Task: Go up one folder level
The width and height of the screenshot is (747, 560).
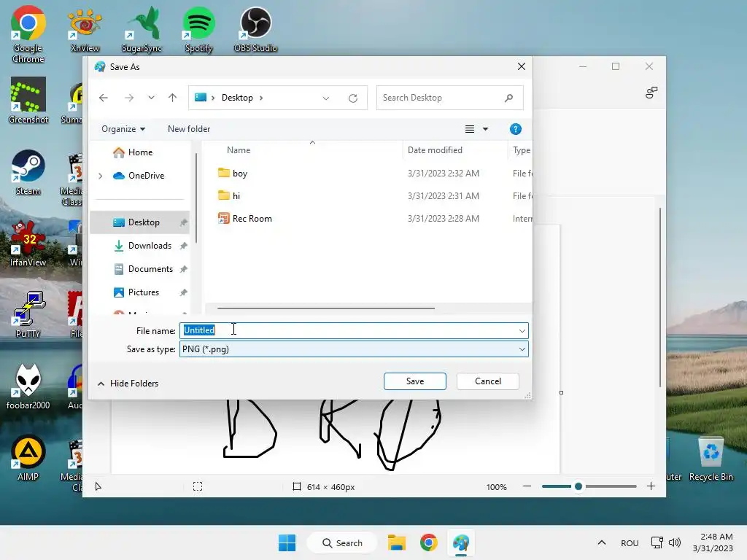Action: tap(172, 98)
